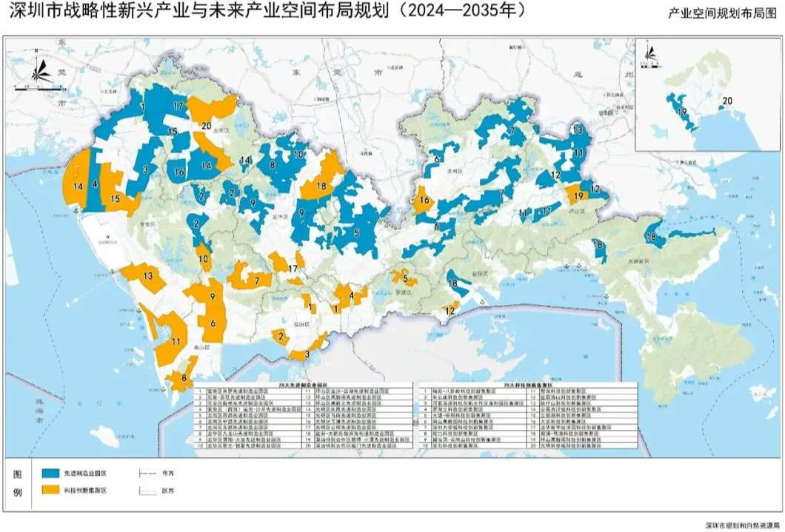
Task: Select orange zone number 7
Action: click(257, 281)
